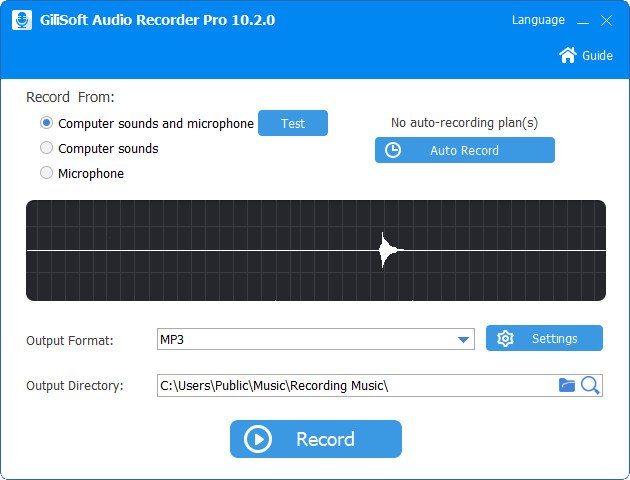630x480 pixels.
Task: Click the home icon next to Guide
Action: pyautogui.click(x=568, y=55)
